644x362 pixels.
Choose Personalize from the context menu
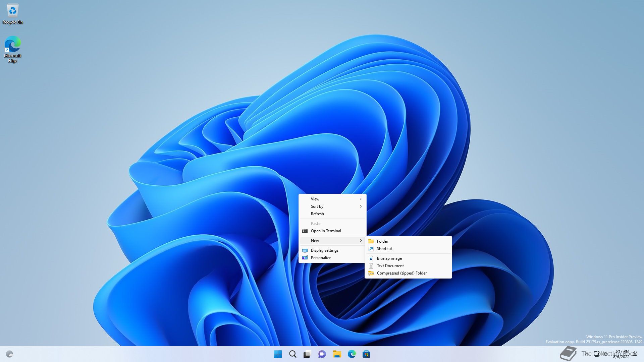tap(332, 257)
